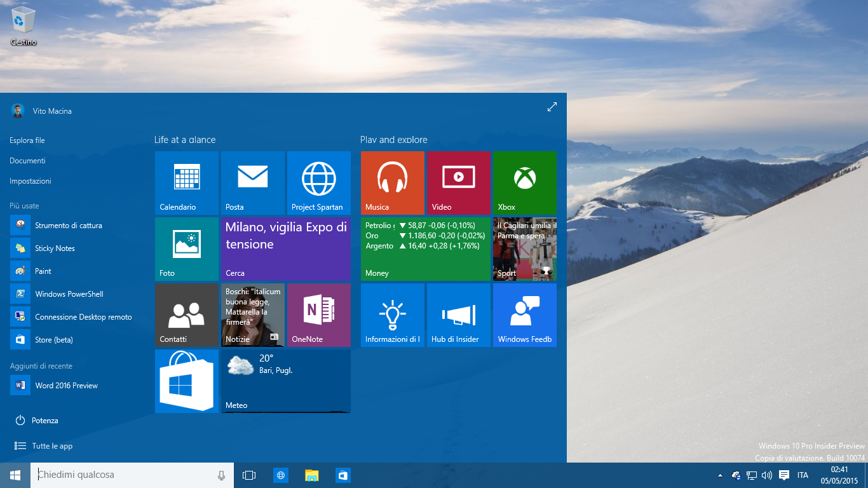Image resolution: width=868 pixels, height=488 pixels.
Task: Click the Life at a glance group title
Action: click(x=185, y=140)
